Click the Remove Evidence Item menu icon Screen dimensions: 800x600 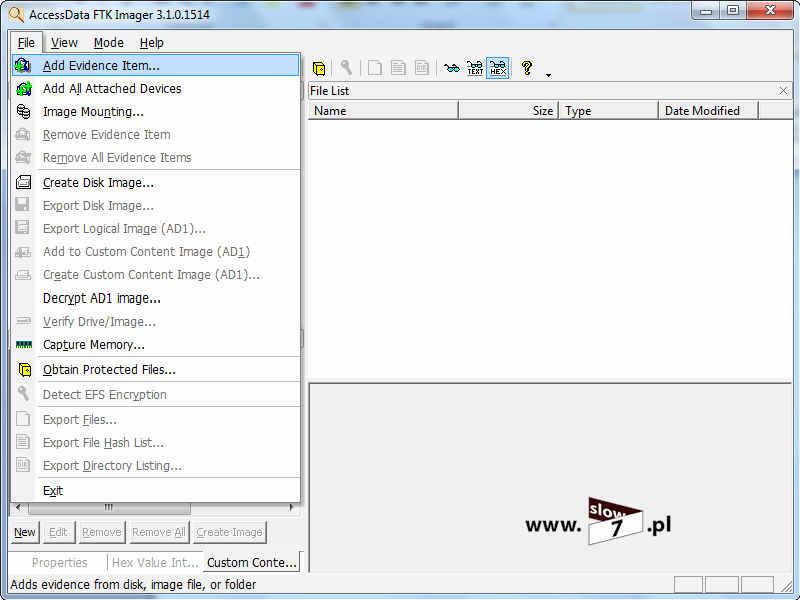point(23,135)
